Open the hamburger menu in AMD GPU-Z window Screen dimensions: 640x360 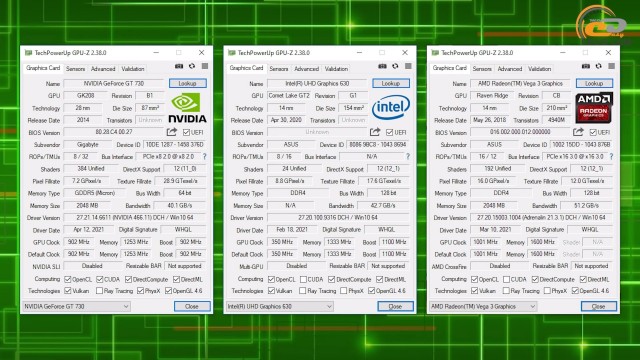coord(611,66)
